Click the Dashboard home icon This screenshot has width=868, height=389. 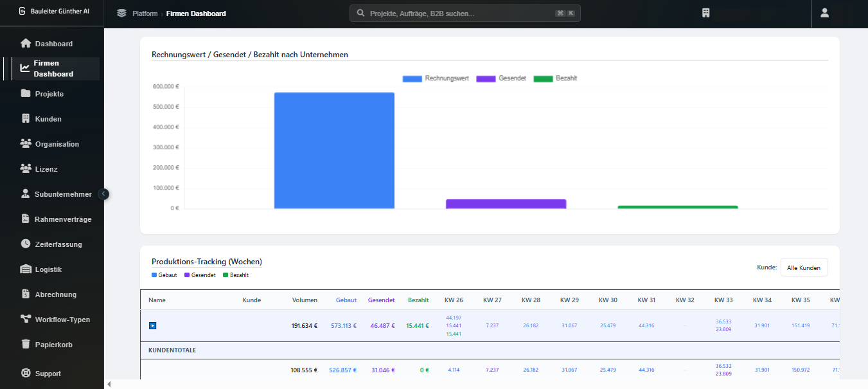(x=26, y=44)
